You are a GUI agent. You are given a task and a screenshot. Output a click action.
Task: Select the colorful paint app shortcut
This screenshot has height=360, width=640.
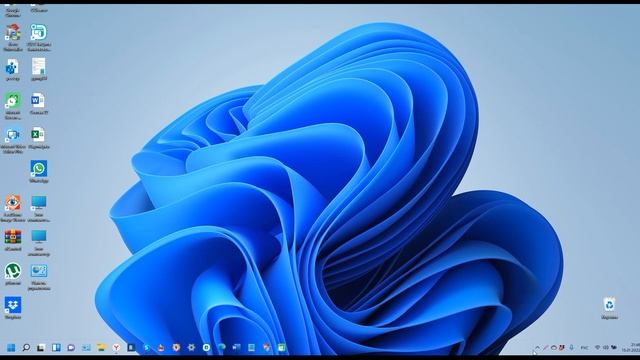click(13, 38)
